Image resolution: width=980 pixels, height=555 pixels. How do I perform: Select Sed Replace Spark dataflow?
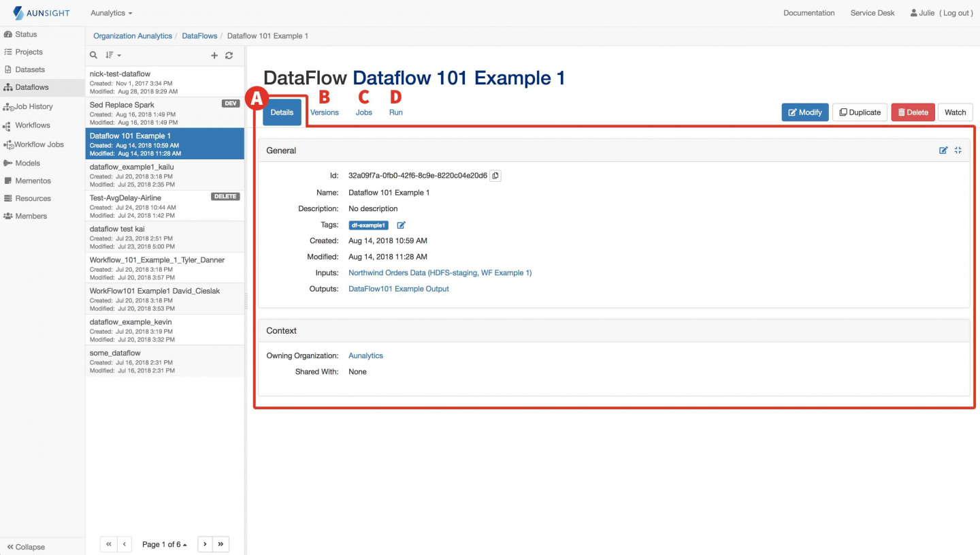(x=165, y=113)
